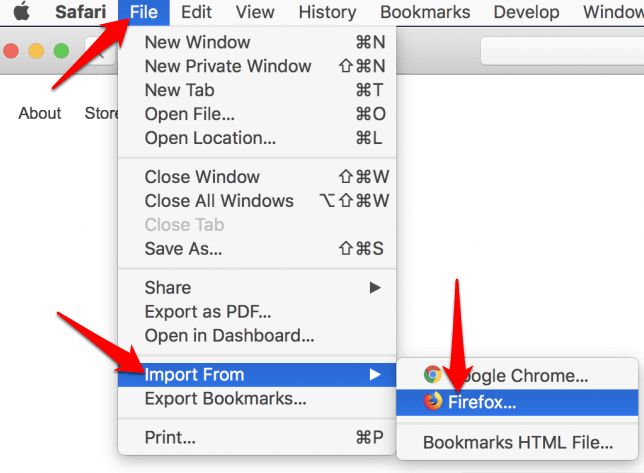This screenshot has width=644, height=473.
Task: Click the Firefox icon in submenu
Action: click(433, 402)
